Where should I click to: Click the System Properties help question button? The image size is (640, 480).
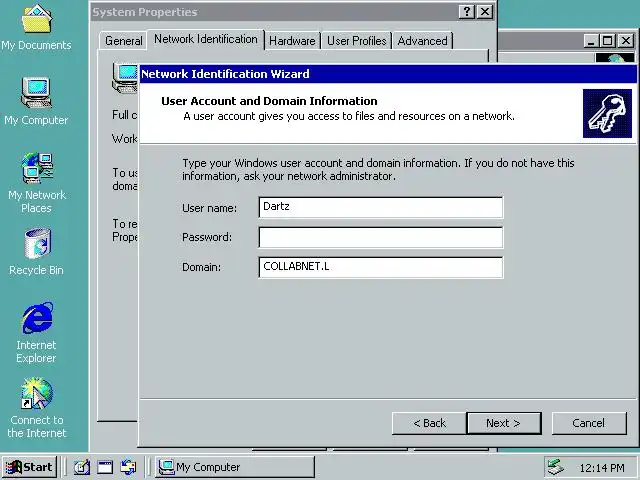pos(467,11)
